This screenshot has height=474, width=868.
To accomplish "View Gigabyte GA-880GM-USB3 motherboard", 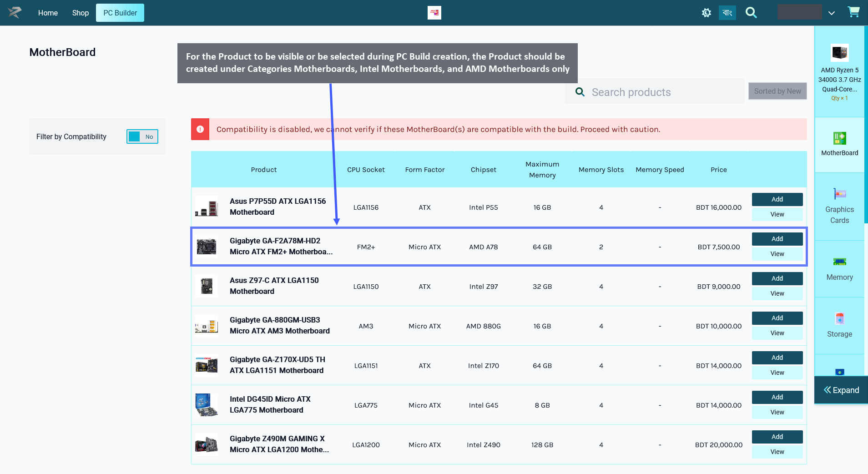I will pos(777,333).
